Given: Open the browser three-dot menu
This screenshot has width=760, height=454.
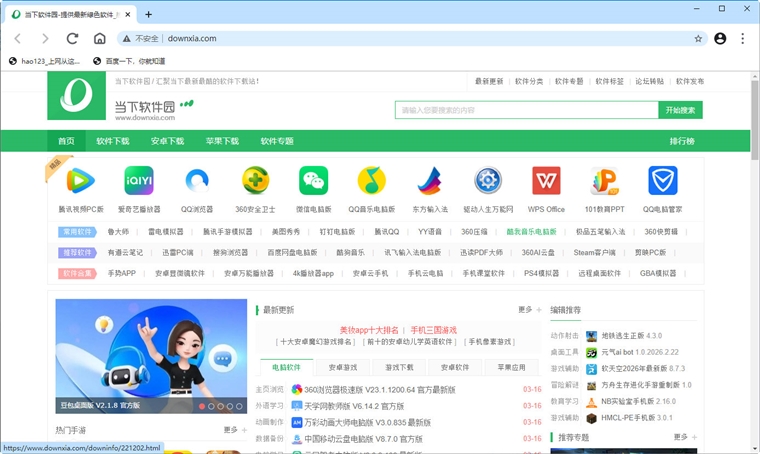Looking at the screenshot, I should [743, 38].
